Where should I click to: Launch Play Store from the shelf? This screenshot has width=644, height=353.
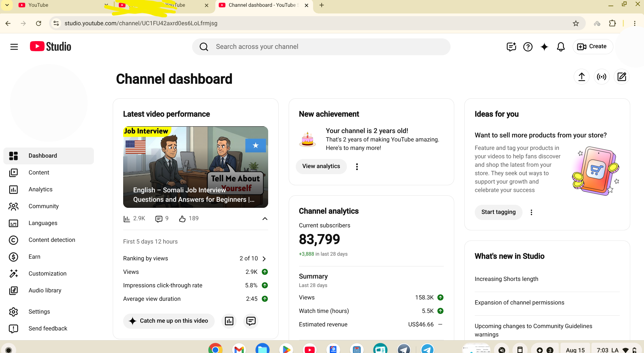(x=286, y=349)
